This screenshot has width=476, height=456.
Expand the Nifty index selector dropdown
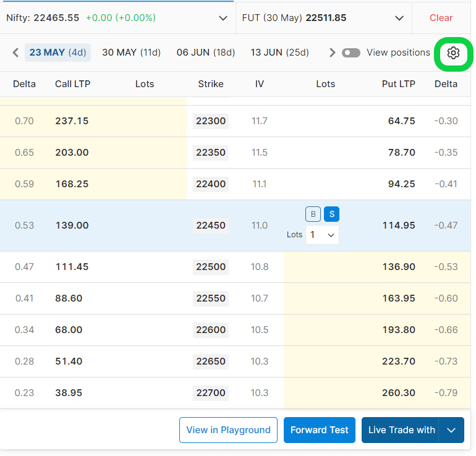(223, 18)
